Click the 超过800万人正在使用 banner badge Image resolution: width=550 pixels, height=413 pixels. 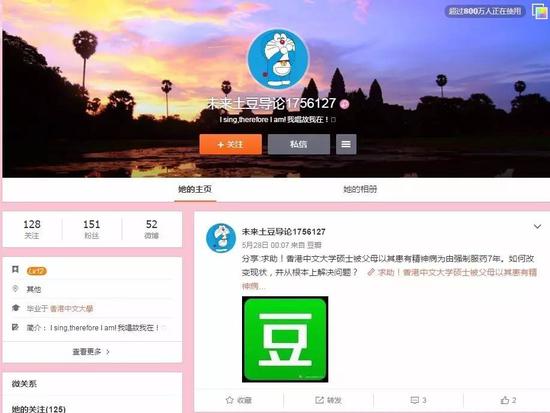pos(485,11)
